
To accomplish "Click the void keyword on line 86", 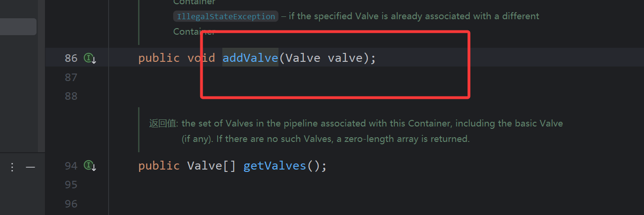I will pos(201,58).
